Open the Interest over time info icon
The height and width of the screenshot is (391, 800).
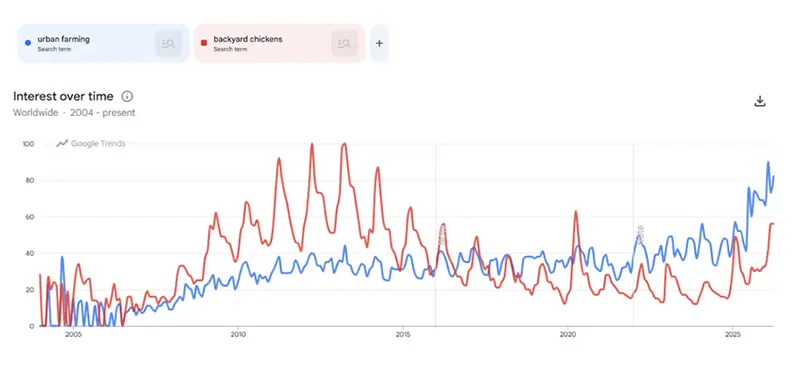[127, 96]
